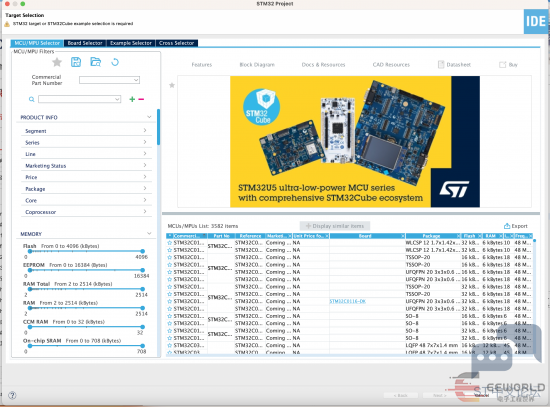This screenshot has height=407, width=550.
Task: Click the Export button
Action: pyautogui.click(x=516, y=226)
